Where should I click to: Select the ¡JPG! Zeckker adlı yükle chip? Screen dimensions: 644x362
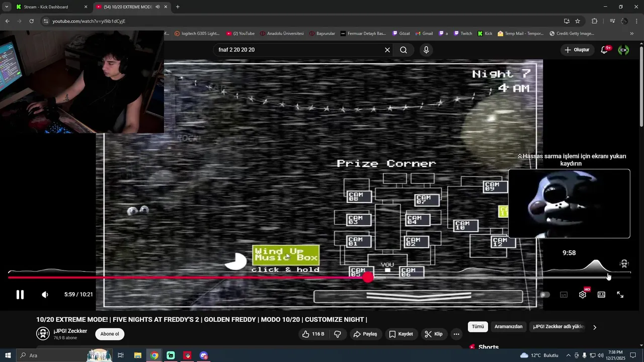point(558,327)
